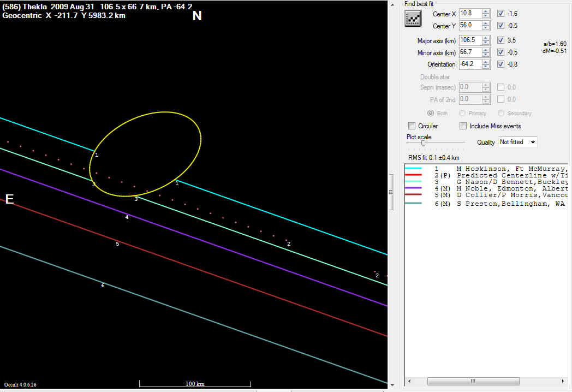Enable Include Miss events checkbox
Image resolution: width=572 pixels, height=392 pixels.
point(463,126)
